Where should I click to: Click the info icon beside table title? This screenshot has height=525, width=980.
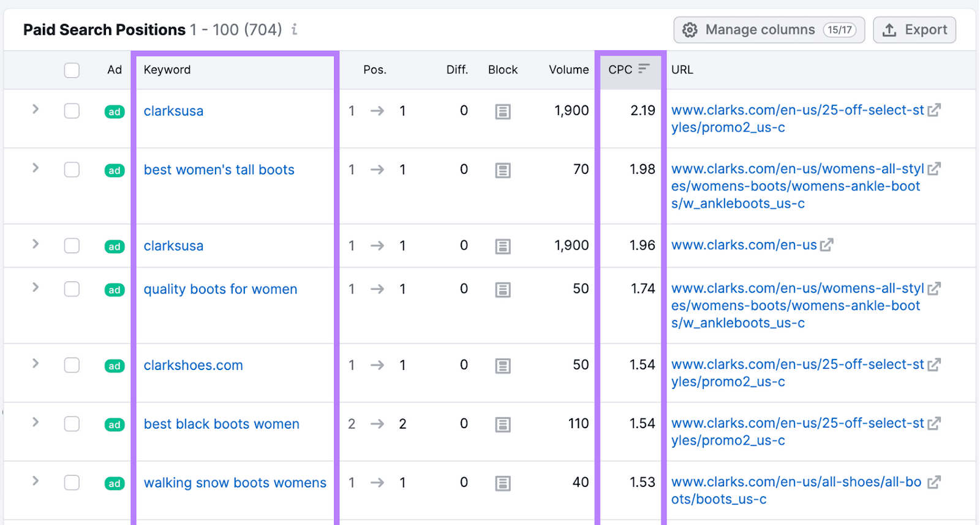click(x=295, y=29)
